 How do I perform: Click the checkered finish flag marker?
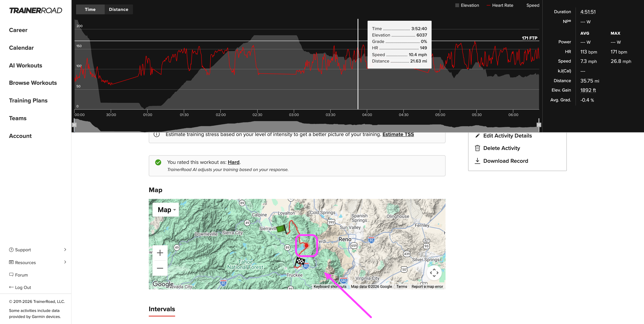coord(300,262)
